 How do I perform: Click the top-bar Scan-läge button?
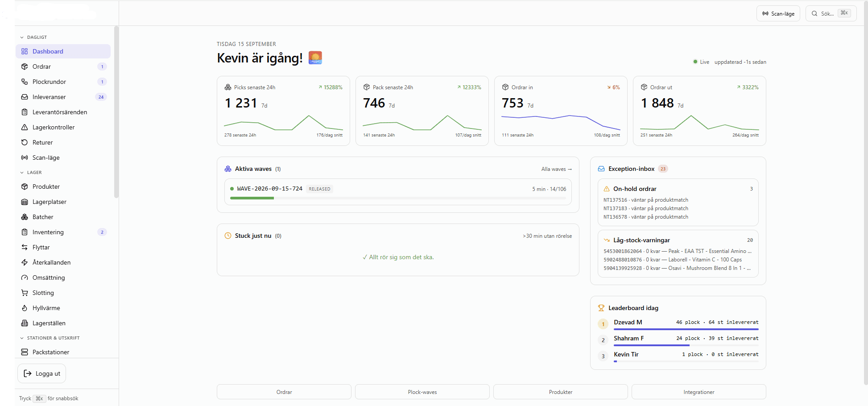coord(778,13)
